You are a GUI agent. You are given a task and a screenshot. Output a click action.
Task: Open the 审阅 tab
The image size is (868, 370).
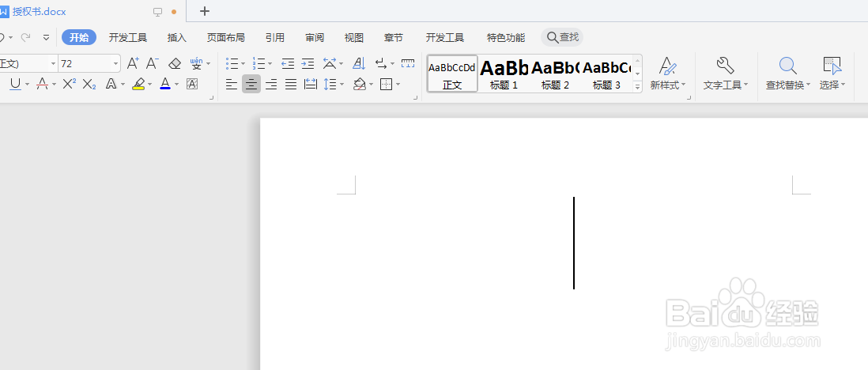click(x=315, y=38)
